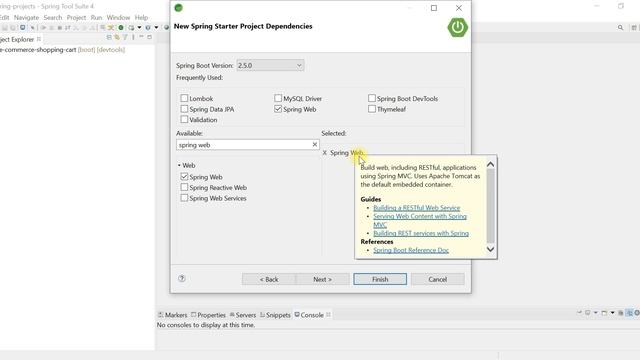Minimize the Project Explorer panel
Viewport: 640px width, 360px height.
point(141,36)
